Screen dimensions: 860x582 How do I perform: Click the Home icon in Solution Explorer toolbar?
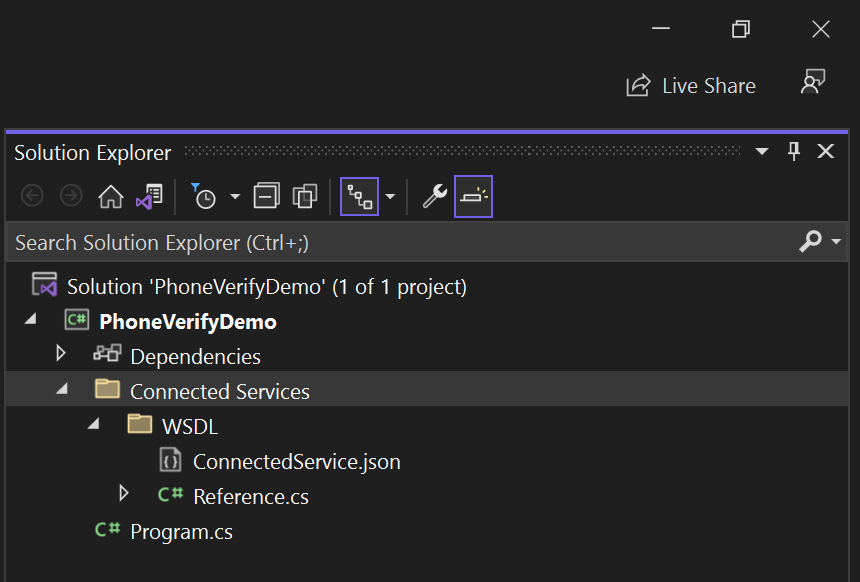coord(110,197)
